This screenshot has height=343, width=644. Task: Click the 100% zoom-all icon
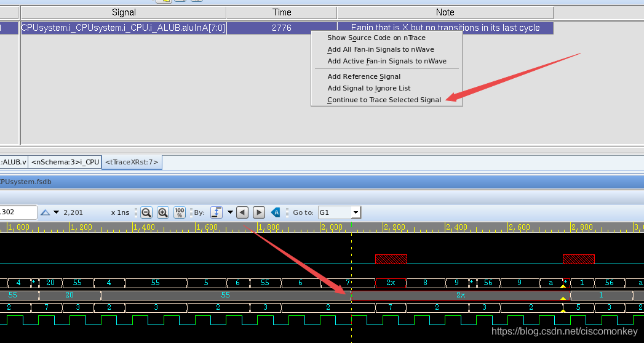(180, 212)
